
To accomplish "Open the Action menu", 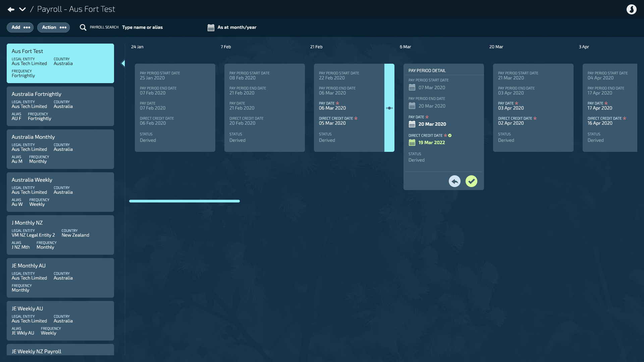I will pos(54,27).
